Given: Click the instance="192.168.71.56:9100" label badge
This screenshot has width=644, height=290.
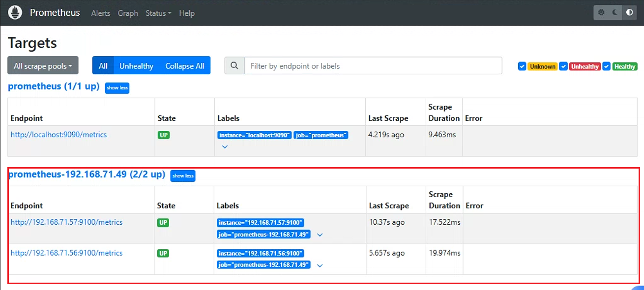Looking at the screenshot, I should coord(261,254).
